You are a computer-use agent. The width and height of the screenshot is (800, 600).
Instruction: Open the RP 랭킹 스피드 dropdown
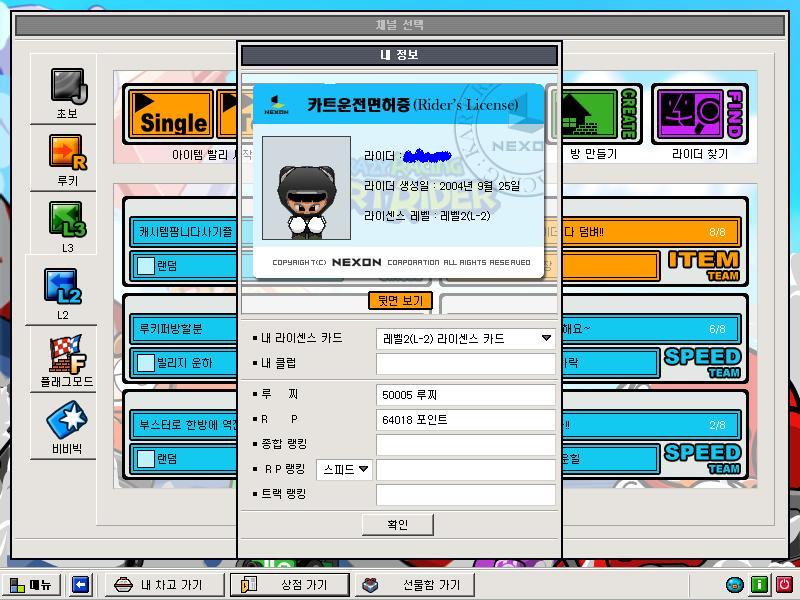click(344, 469)
